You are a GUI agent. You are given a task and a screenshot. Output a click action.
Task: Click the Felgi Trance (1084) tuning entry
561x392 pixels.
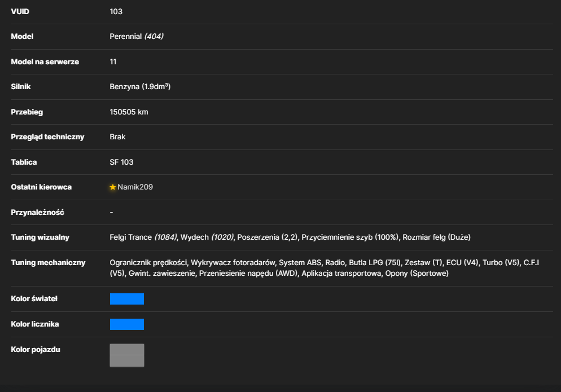click(143, 237)
